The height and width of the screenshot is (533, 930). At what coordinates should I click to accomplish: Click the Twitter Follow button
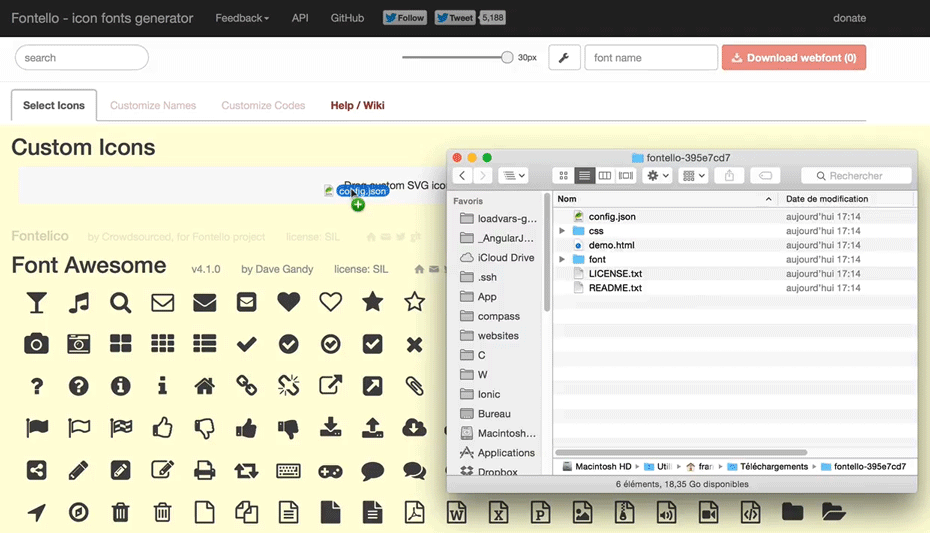[405, 18]
